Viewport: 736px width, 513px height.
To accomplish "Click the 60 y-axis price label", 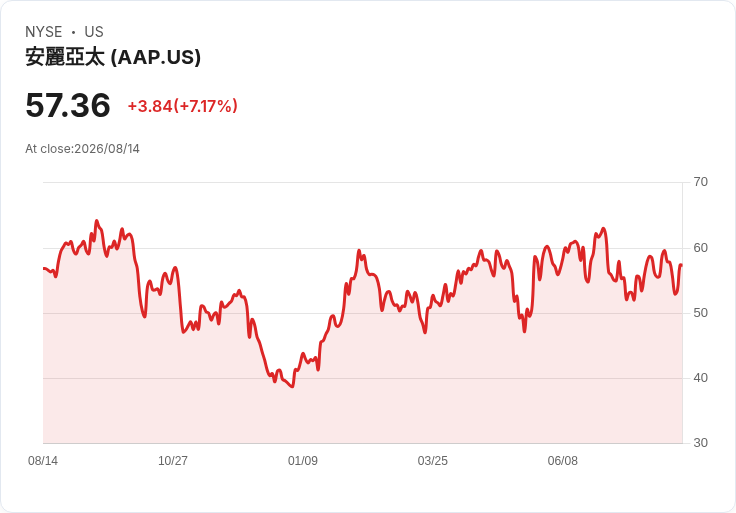I will click(700, 248).
